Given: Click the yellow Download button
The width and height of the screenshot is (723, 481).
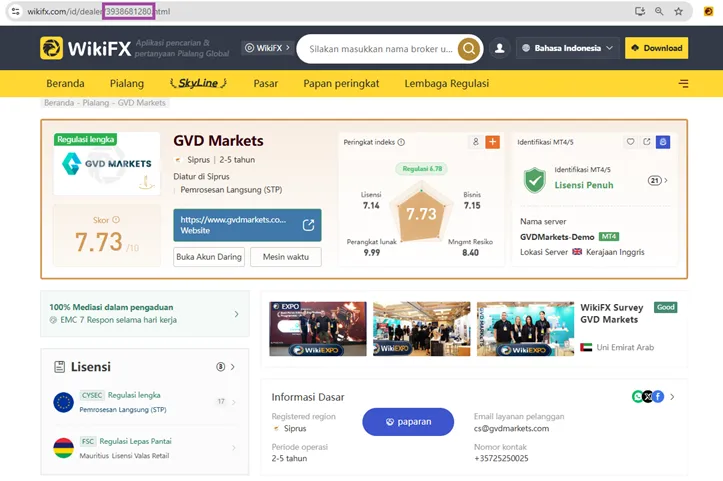Looking at the screenshot, I should coord(657,48).
